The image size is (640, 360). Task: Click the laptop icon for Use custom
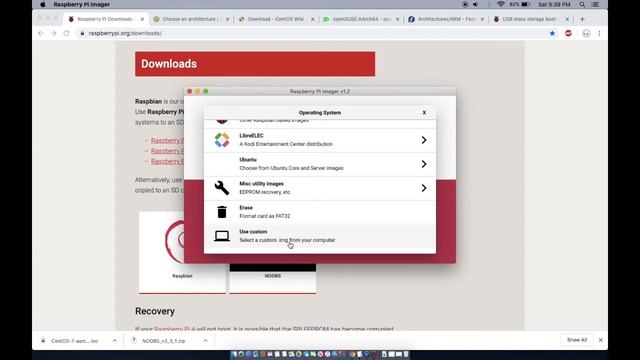pyautogui.click(x=222, y=236)
